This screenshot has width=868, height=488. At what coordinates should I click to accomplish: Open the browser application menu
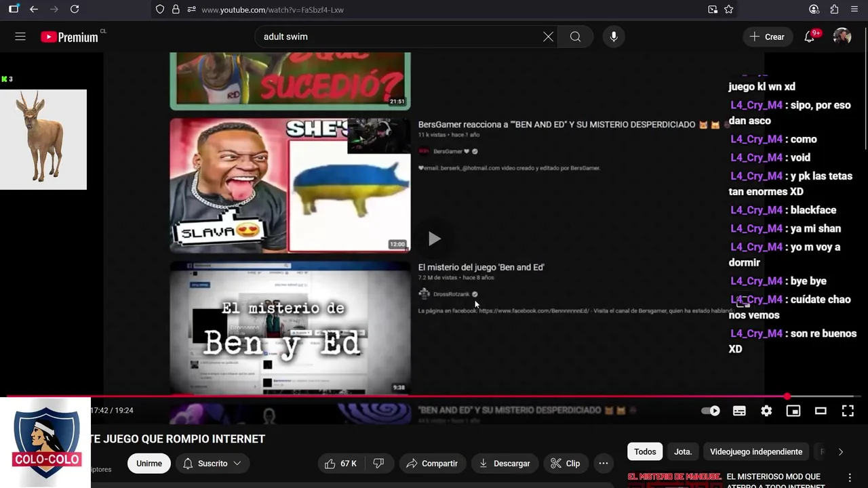coord(854,9)
